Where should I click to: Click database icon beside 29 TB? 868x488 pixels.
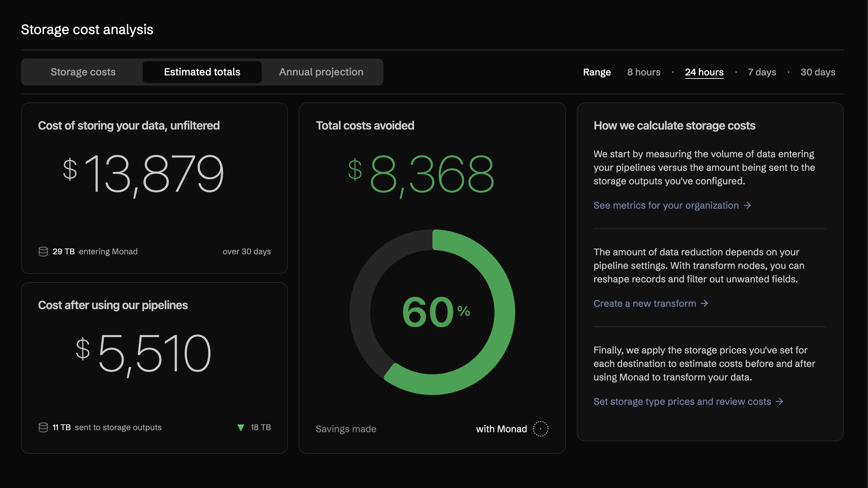pyautogui.click(x=43, y=252)
